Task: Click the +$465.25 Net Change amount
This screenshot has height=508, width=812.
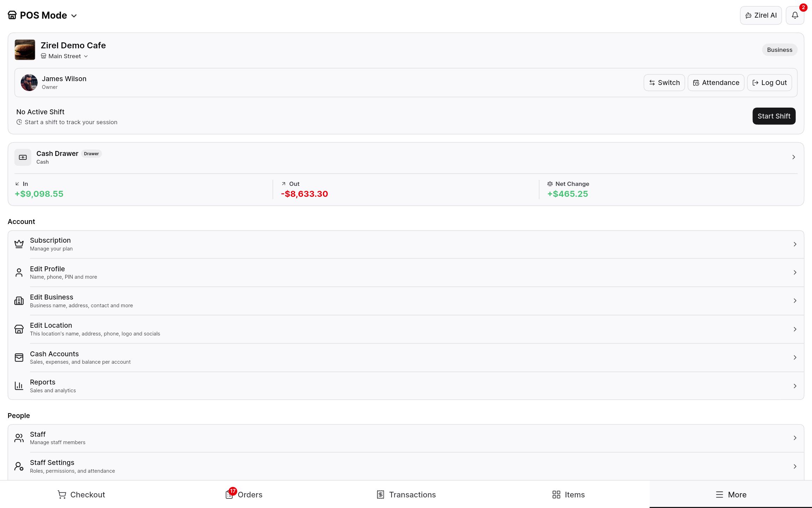Action: [x=567, y=194]
